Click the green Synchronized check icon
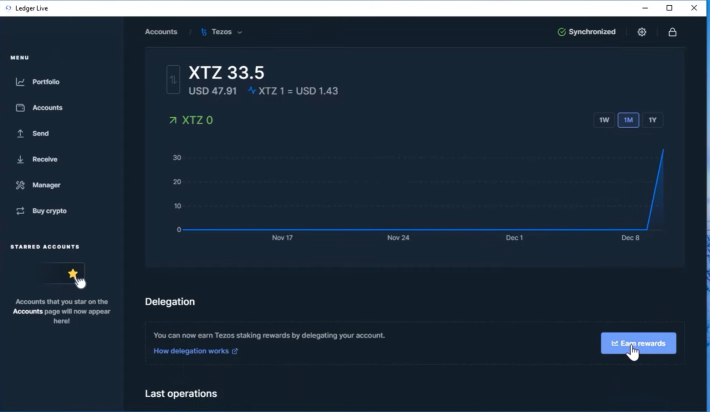 click(x=561, y=32)
